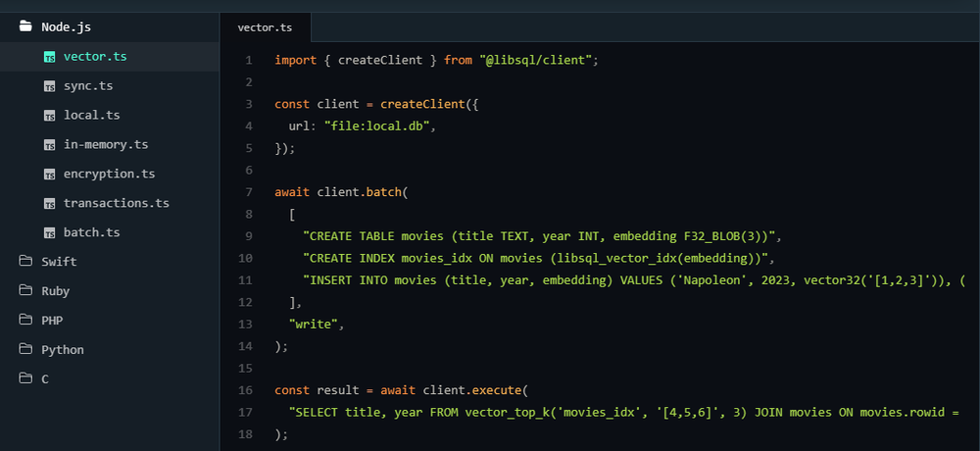The height and width of the screenshot is (451, 980).
Task: Open the encryption.ts file
Action: pos(110,174)
